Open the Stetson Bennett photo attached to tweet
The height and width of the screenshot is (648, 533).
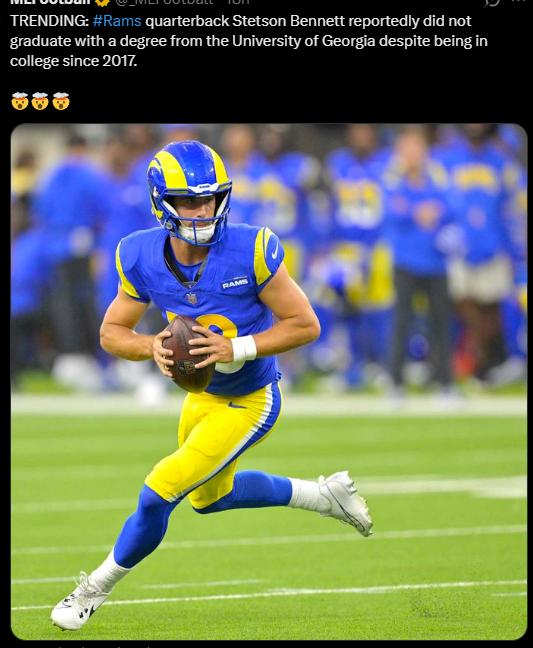point(269,381)
